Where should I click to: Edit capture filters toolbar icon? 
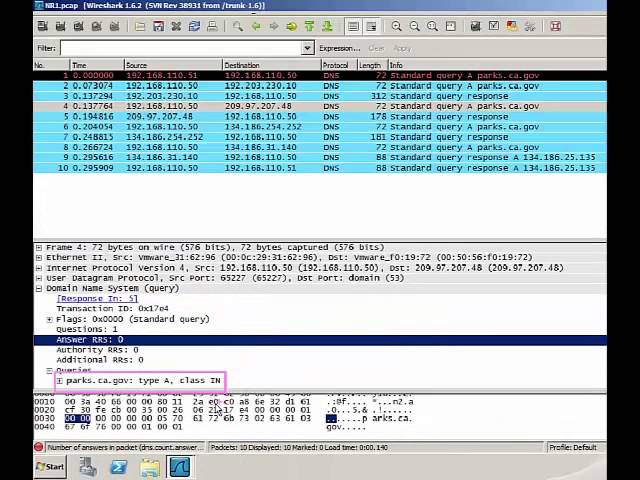click(x=476, y=27)
